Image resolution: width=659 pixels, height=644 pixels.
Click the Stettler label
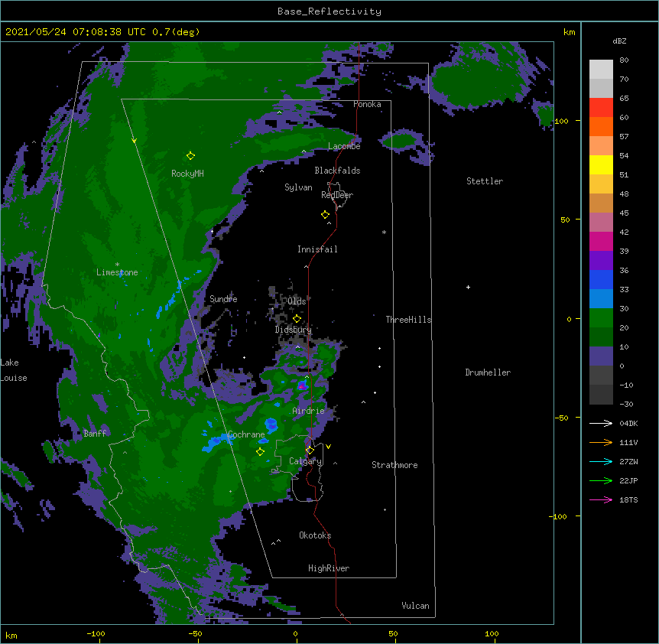pos(485,181)
